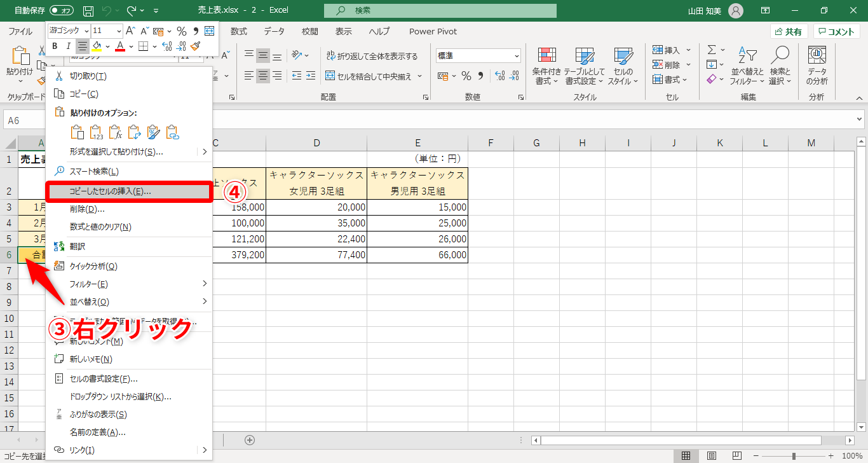The height and width of the screenshot is (463, 868).
Task: Click the A6 name box
Action: coord(25,120)
